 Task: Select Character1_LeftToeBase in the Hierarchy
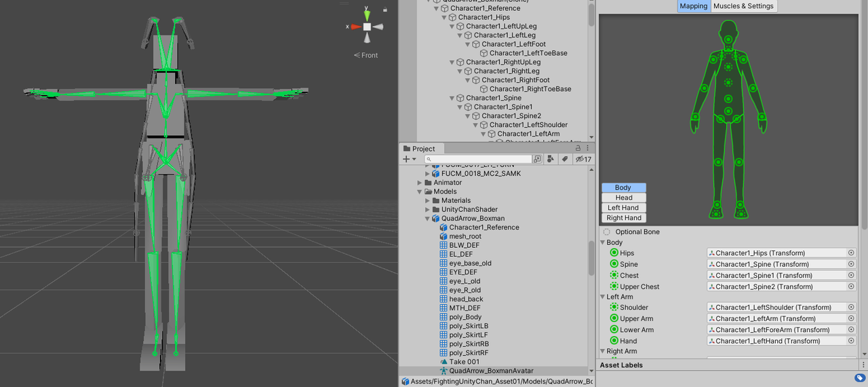528,53
